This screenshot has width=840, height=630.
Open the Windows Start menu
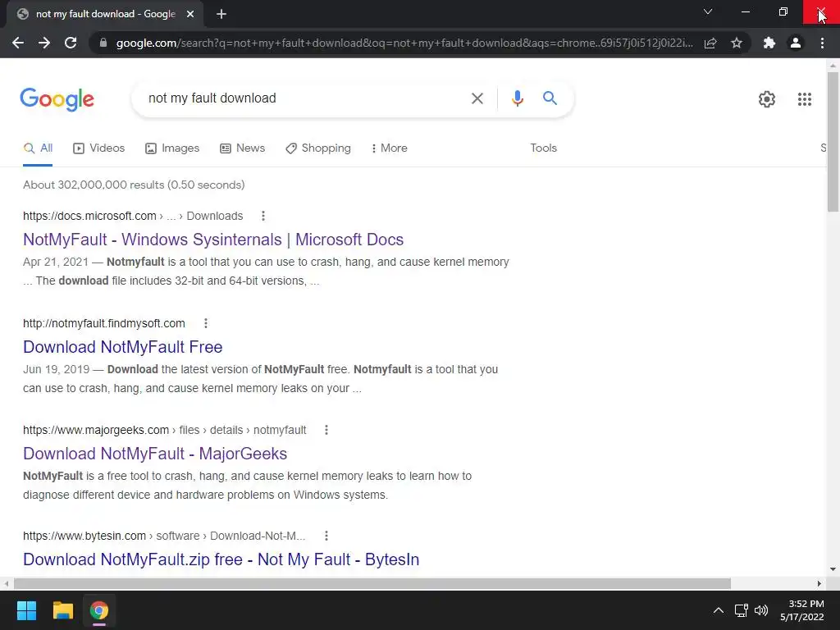coord(26,610)
